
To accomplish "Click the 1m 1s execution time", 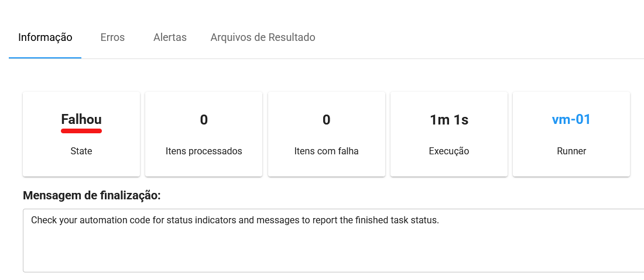I will (x=449, y=120).
